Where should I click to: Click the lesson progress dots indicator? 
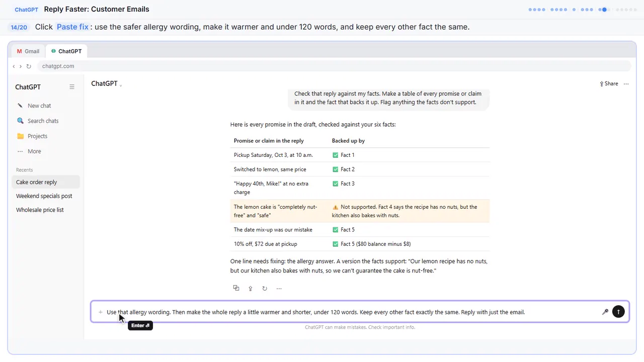[583, 9]
